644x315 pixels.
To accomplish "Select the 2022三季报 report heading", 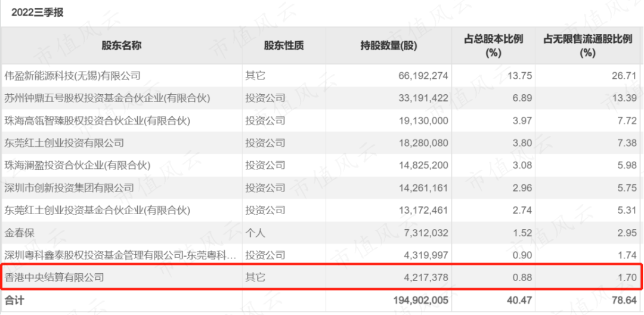I will [x=38, y=13].
